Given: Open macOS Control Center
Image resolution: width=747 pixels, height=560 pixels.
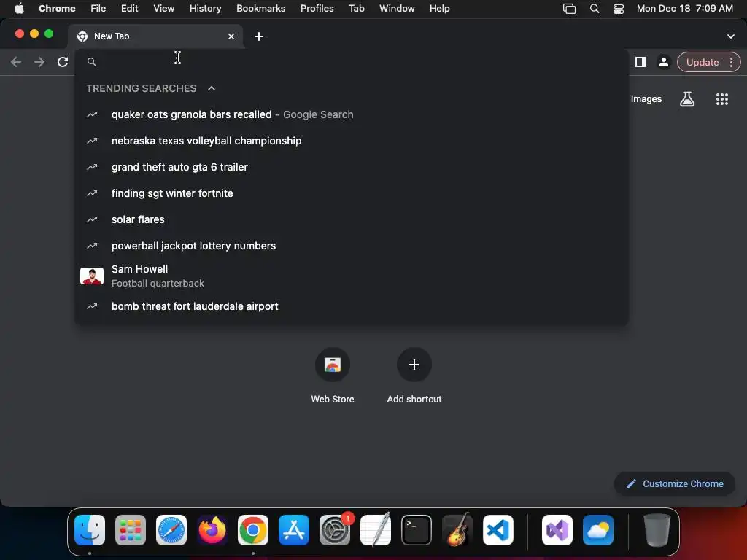Looking at the screenshot, I should pyautogui.click(x=619, y=9).
